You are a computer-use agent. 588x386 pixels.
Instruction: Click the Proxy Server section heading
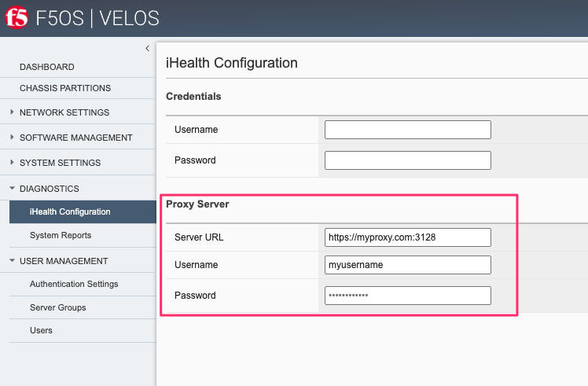tap(197, 204)
